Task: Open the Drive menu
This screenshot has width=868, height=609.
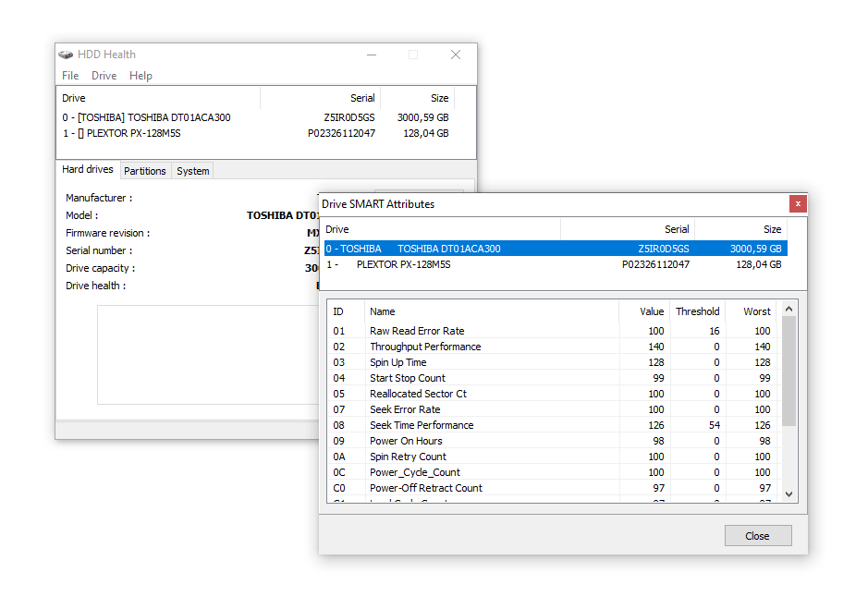Action: [x=104, y=76]
